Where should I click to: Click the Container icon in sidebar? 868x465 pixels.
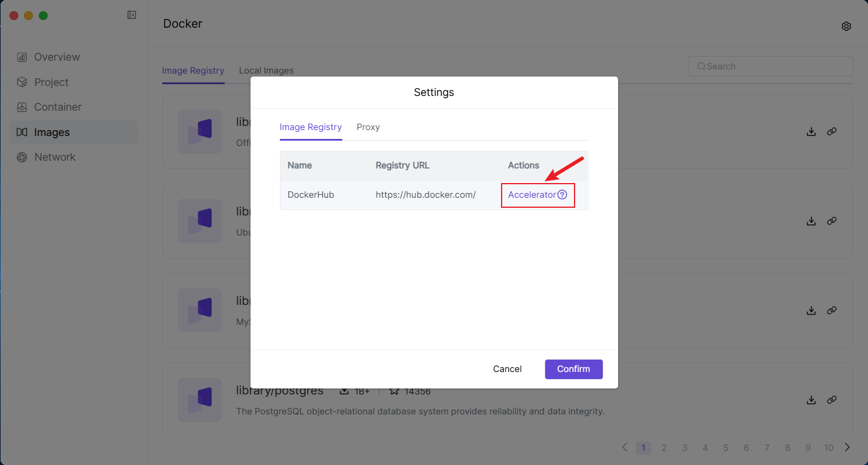pos(22,107)
